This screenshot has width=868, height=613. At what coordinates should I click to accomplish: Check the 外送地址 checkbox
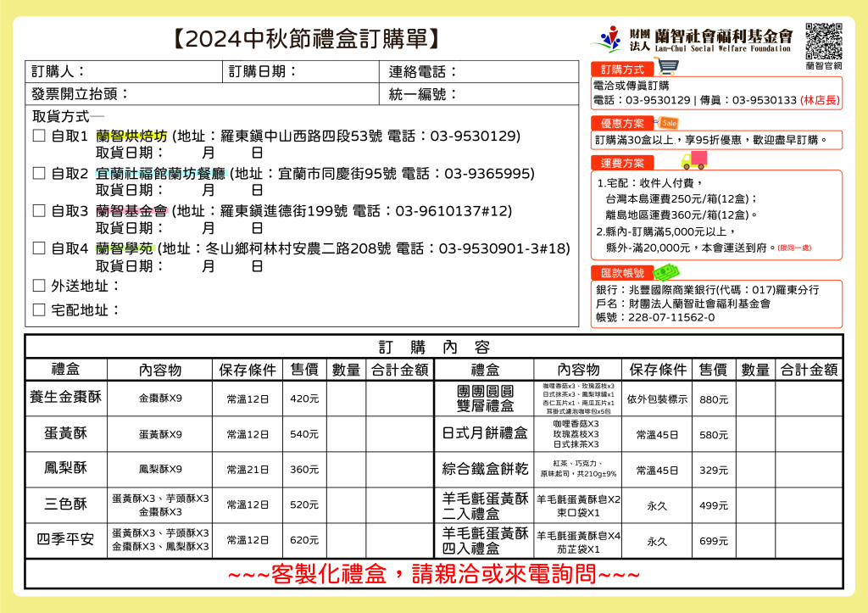pyautogui.click(x=39, y=286)
